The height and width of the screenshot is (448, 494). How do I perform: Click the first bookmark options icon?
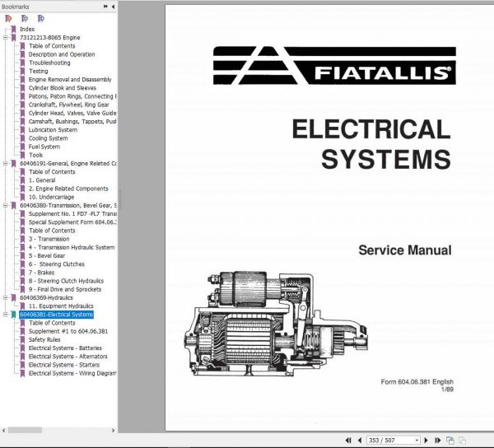(x=8, y=19)
